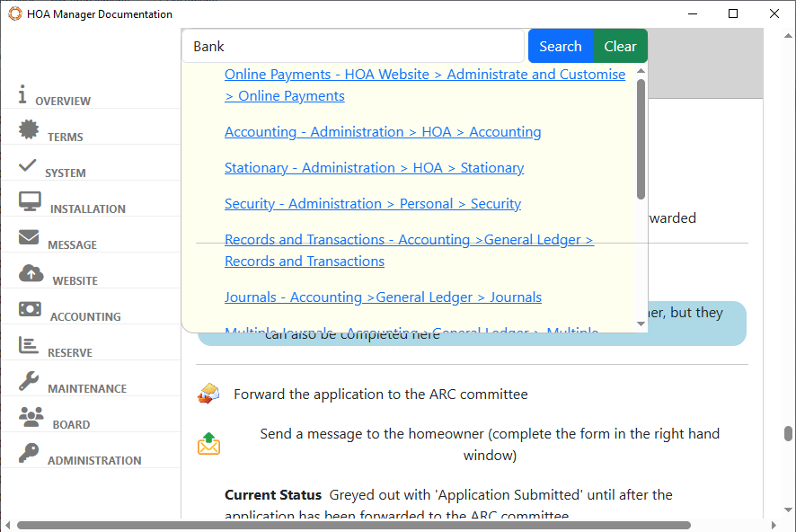
Task: Click the Maintenance wrench icon
Action: point(29,382)
